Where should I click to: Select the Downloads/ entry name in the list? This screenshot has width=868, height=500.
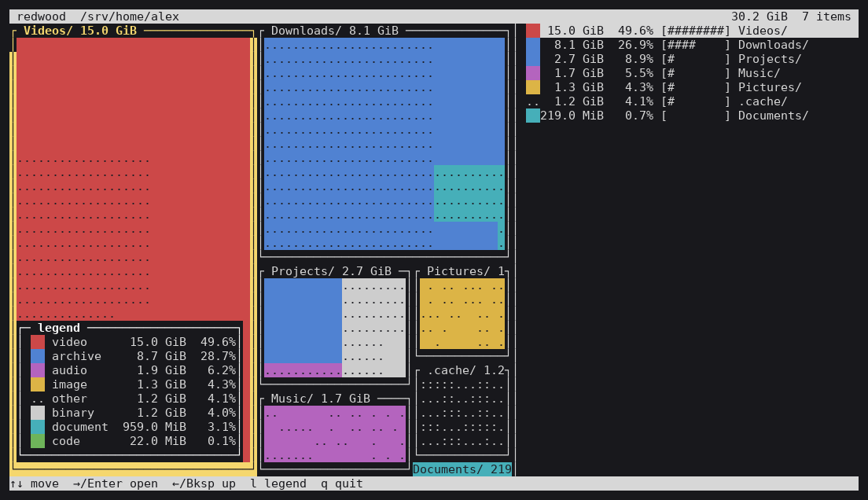(773, 45)
